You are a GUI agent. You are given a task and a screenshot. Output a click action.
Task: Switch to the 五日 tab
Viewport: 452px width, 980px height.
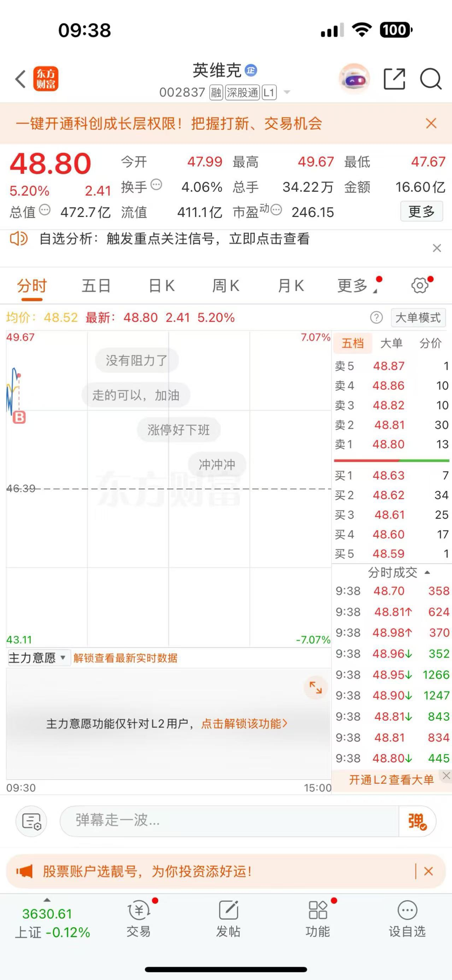96,286
